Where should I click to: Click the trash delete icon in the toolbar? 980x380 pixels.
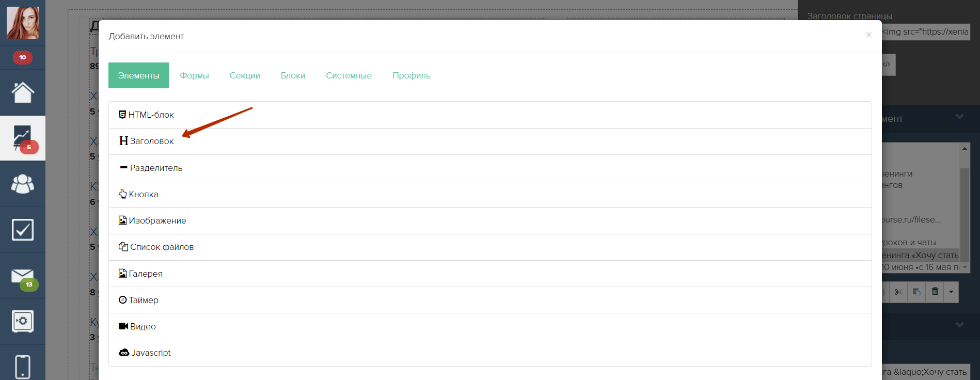point(935,292)
